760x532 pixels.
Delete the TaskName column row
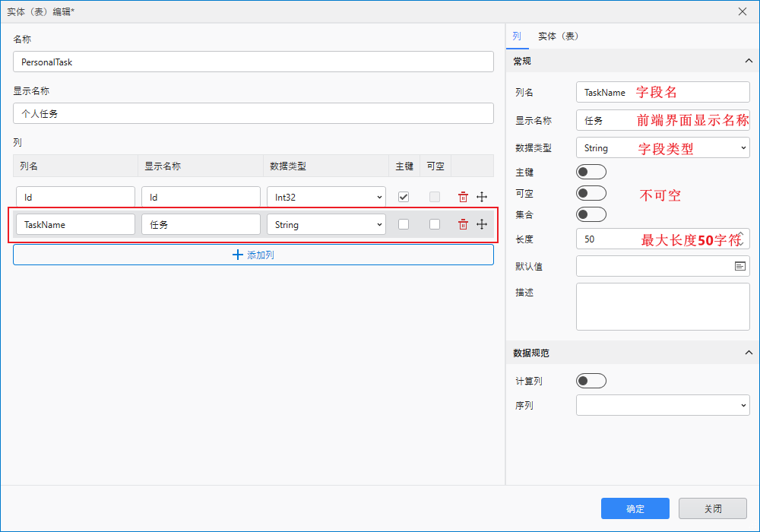tap(463, 224)
